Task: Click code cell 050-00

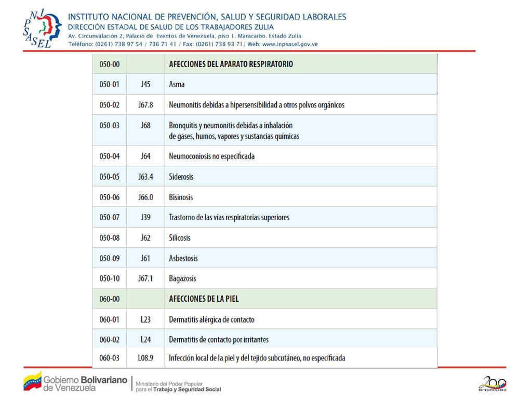Action: 109,64
